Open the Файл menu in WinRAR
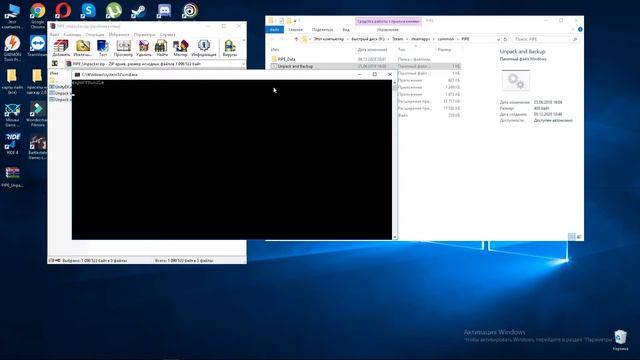640x360 pixels. [54, 35]
